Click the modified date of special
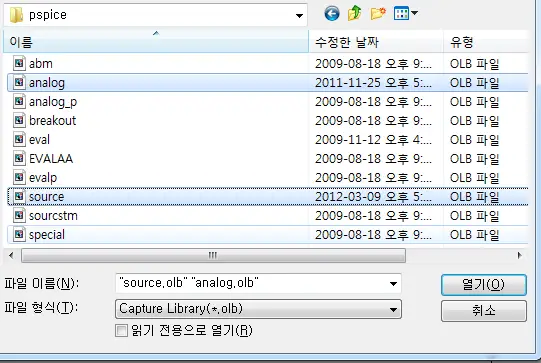 point(373,235)
